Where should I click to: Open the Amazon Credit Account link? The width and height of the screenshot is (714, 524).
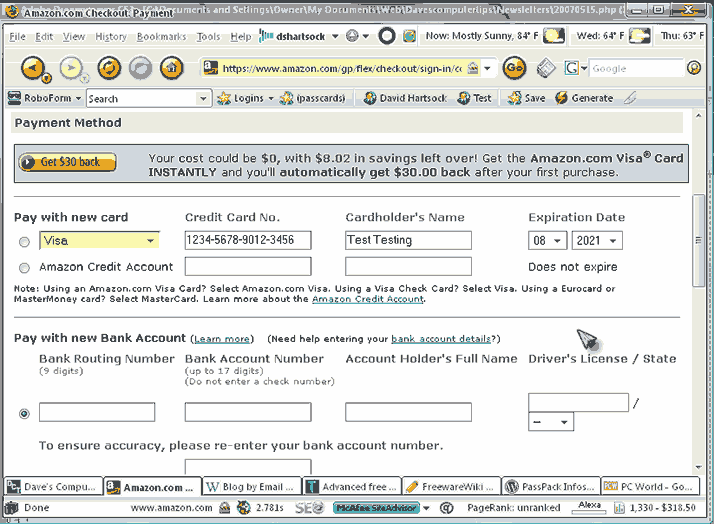[368, 299]
